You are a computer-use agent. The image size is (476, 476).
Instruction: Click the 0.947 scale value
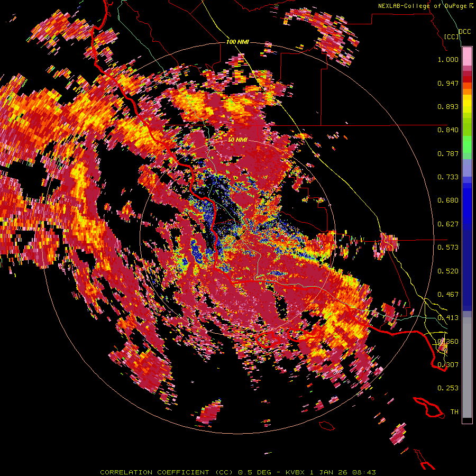448,83
